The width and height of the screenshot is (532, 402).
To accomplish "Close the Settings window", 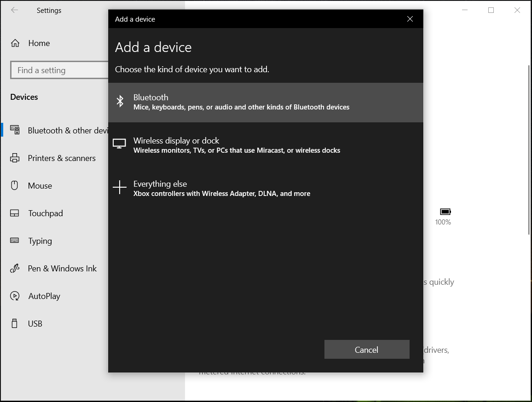I will 517,10.
